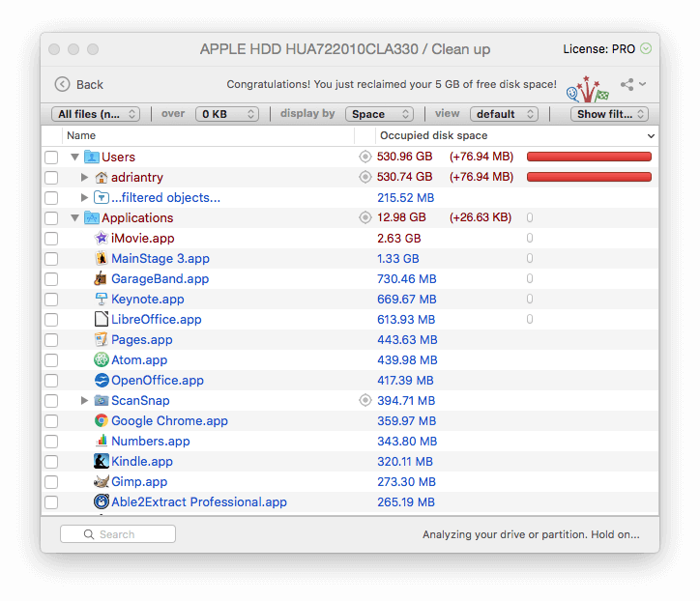Open the display by Space dropdown
This screenshot has height=601, width=700.
coord(379,114)
